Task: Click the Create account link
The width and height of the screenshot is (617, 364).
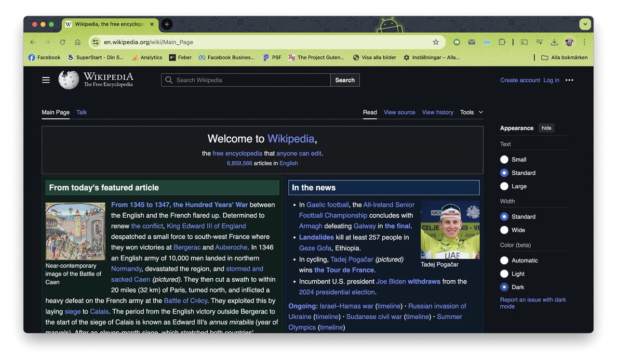Action: (520, 80)
